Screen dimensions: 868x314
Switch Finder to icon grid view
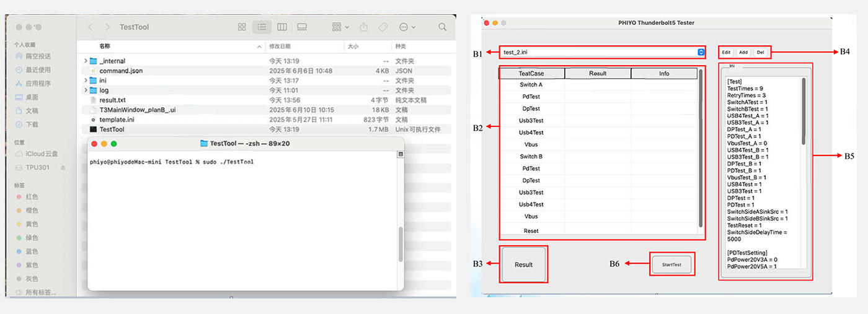tap(242, 27)
